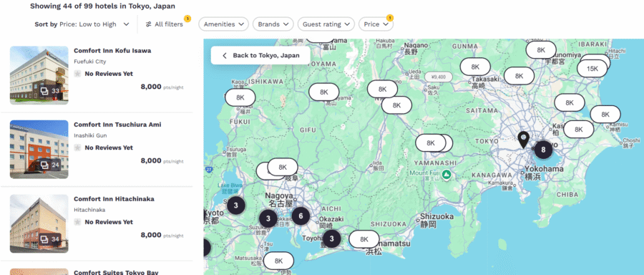Screen dimensions: 644x275
Task: Click rating star icon for Hitachinaka
Action: pyautogui.click(x=77, y=222)
